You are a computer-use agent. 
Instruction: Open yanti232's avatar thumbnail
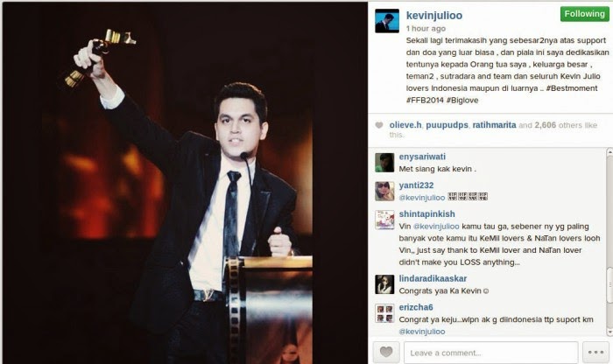[x=384, y=191]
